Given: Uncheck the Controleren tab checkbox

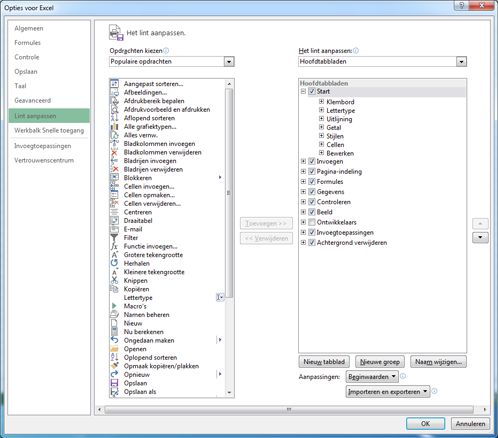Looking at the screenshot, I should (x=312, y=202).
